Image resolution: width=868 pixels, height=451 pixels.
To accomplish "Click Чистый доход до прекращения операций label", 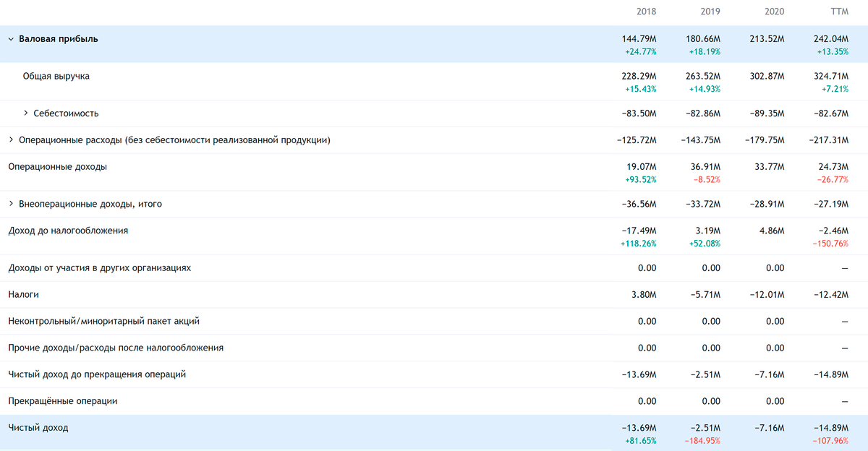I will pyautogui.click(x=97, y=374).
